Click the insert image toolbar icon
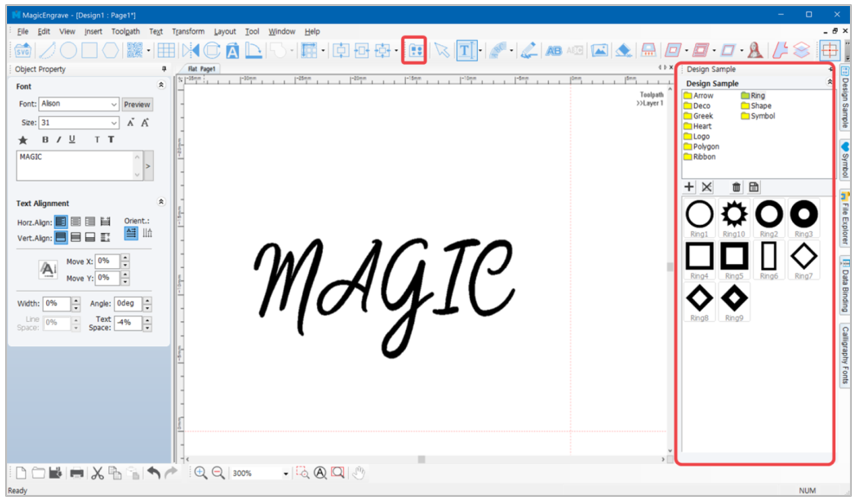Screen dimensions: 856x500 (x=599, y=51)
